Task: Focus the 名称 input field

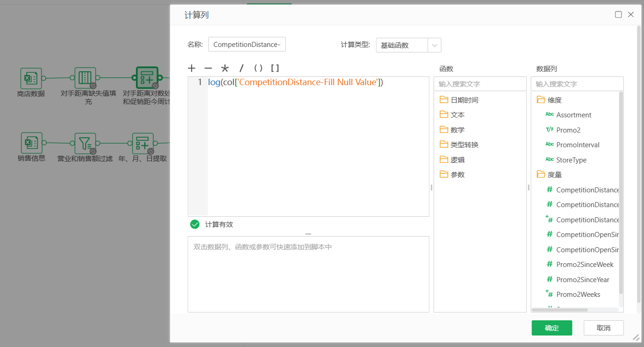Action: point(247,45)
